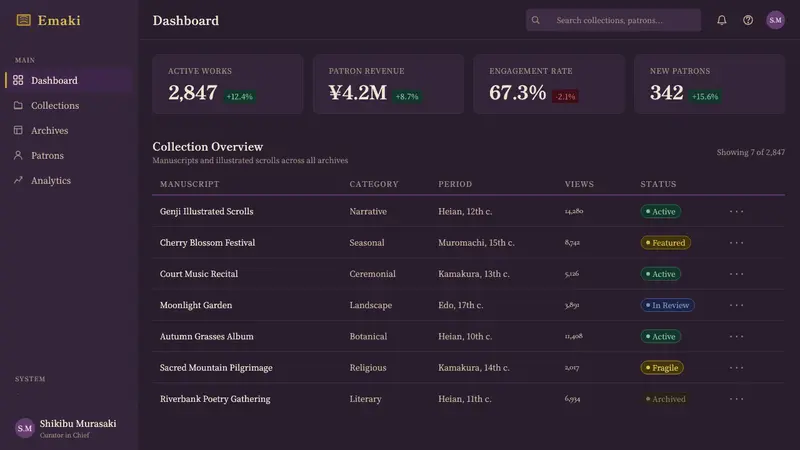
Task: Click the +12.4% change badge
Action: point(239,96)
